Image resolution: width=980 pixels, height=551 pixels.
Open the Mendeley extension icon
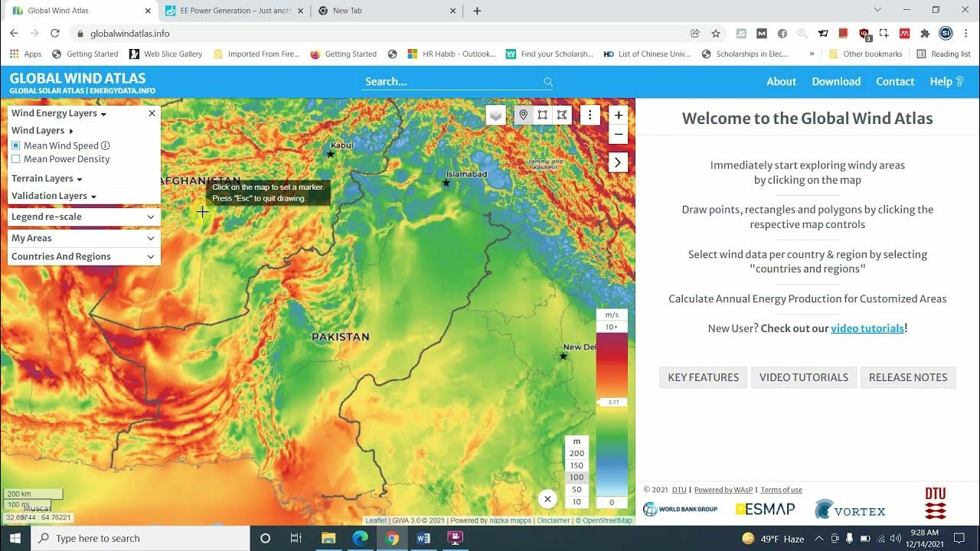point(905,34)
